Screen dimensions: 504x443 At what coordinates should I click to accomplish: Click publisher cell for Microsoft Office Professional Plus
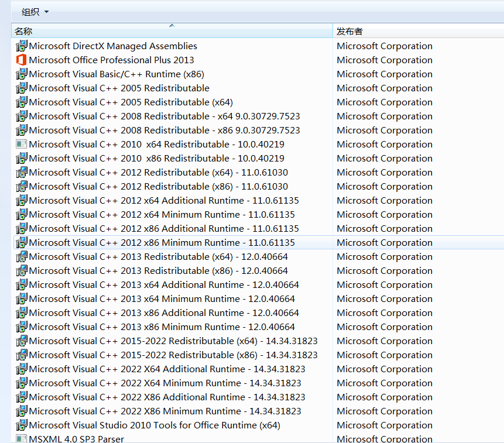tap(385, 60)
